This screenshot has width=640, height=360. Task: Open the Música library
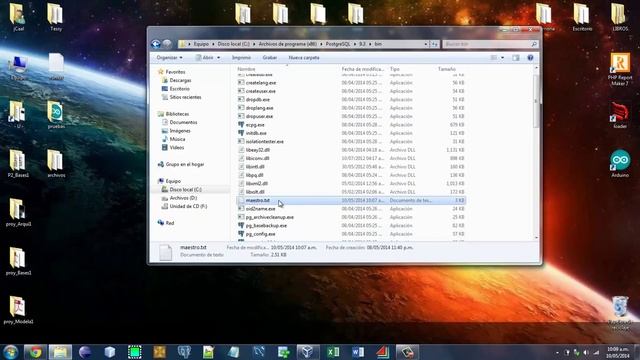coord(177,139)
